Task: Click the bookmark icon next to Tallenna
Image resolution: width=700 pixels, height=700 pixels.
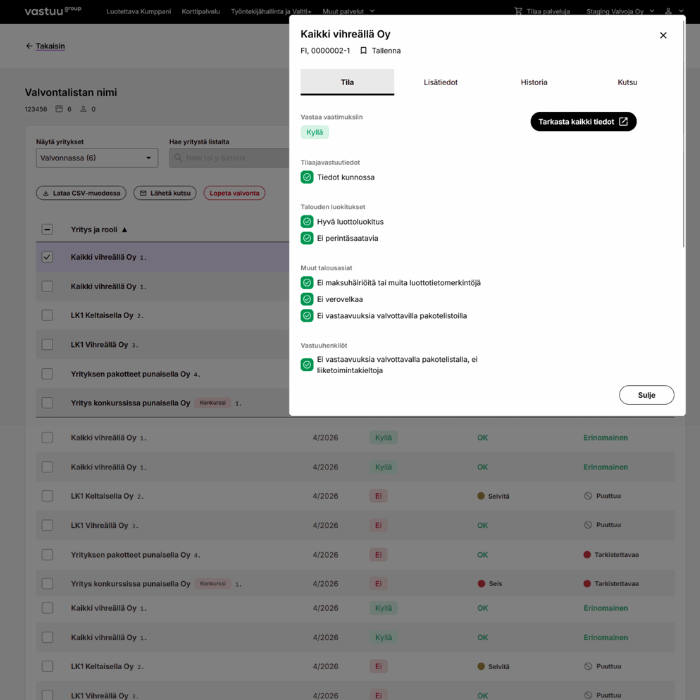Action: tap(363, 50)
